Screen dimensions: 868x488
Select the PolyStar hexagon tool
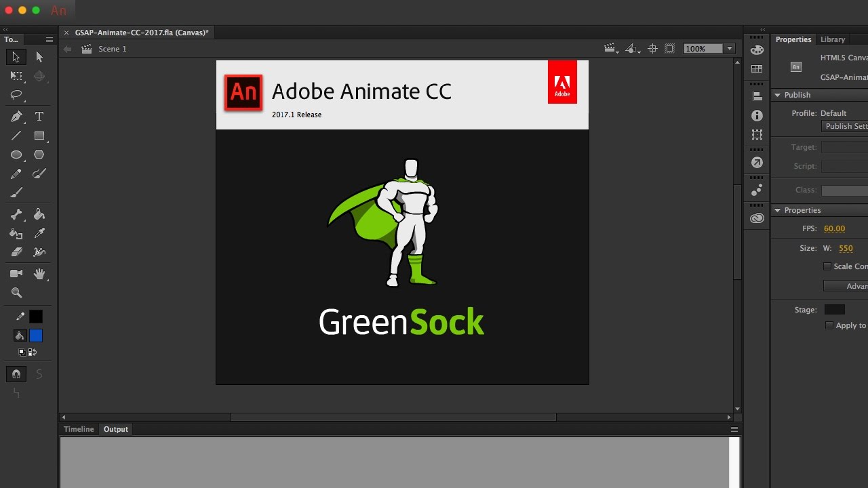pos(39,155)
